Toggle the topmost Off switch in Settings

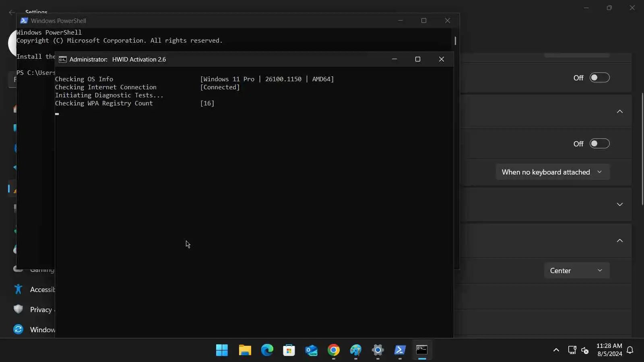(599, 78)
